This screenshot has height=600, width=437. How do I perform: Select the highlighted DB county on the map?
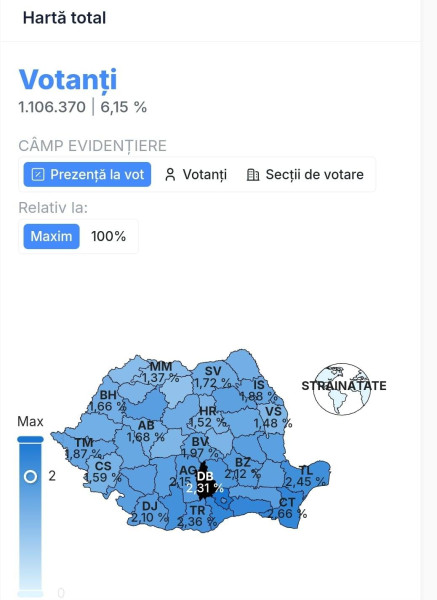click(x=204, y=481)
